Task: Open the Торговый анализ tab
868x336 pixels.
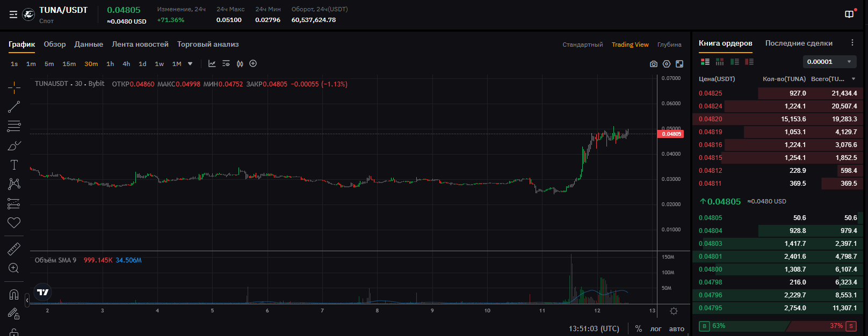Action: click(208, 44)
